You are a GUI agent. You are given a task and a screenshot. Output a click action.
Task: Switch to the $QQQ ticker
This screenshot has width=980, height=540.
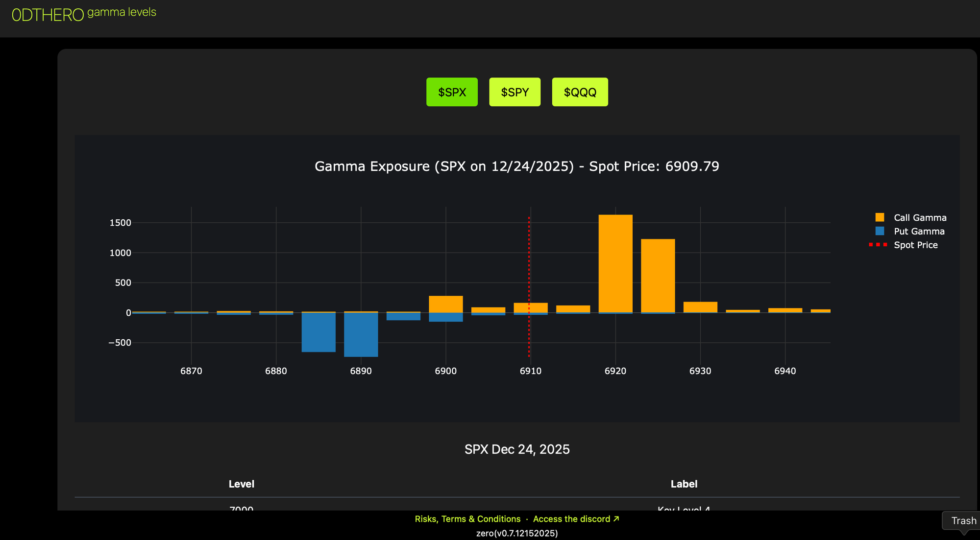click(x=580, y=92)
